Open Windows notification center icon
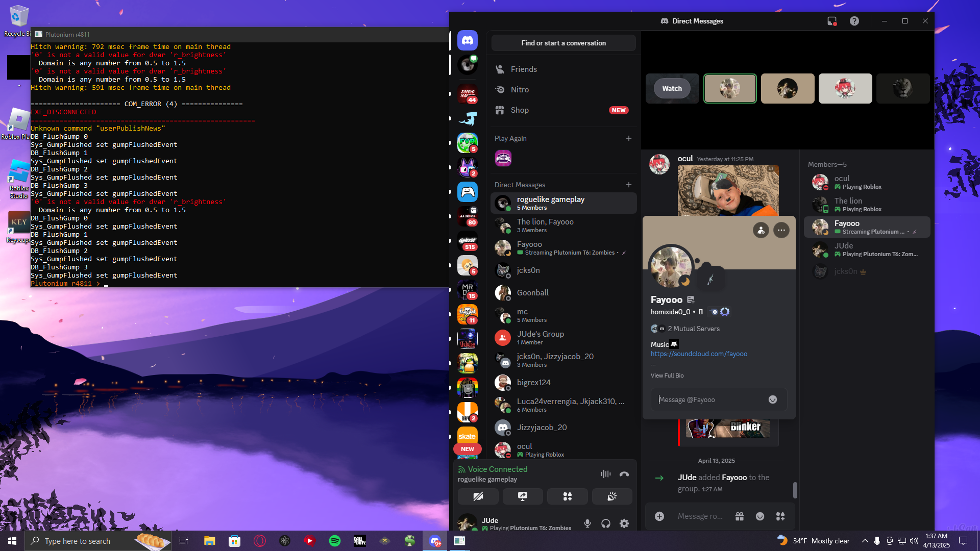 963,541
